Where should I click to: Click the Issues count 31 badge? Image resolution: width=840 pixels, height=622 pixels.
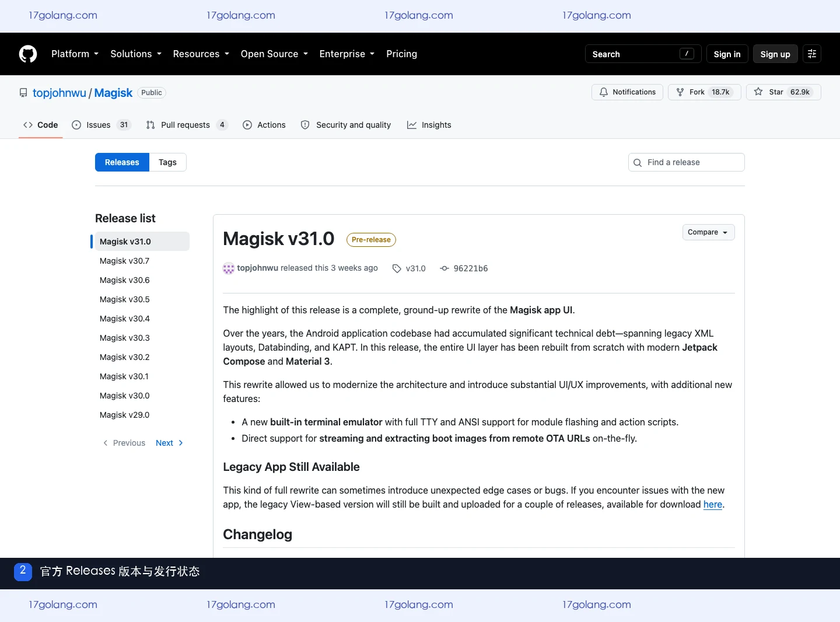124,125
